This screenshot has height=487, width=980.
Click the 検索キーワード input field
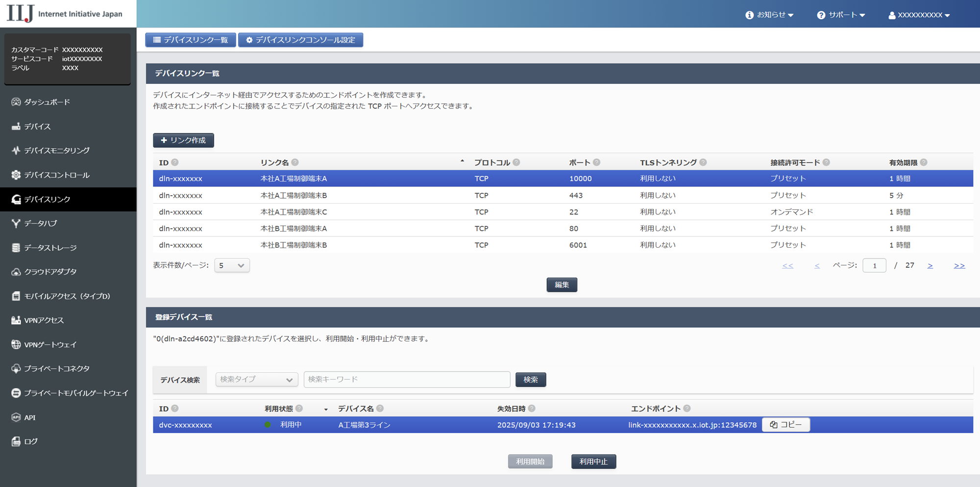[x=407, y=380]
